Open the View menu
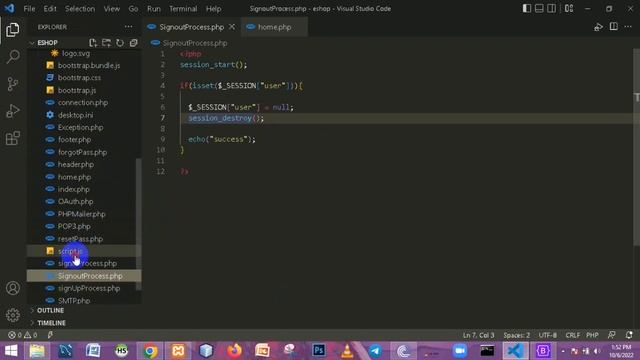Screen dimensions: 640x360 (x=111, y=9)
